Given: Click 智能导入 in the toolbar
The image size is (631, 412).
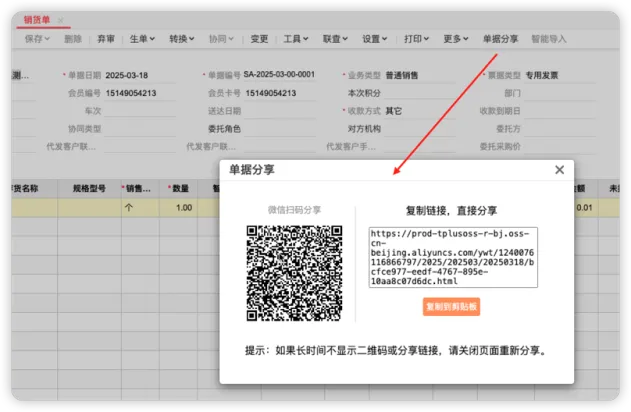Looking at the screenshot, I should click(x=549, y=39).
